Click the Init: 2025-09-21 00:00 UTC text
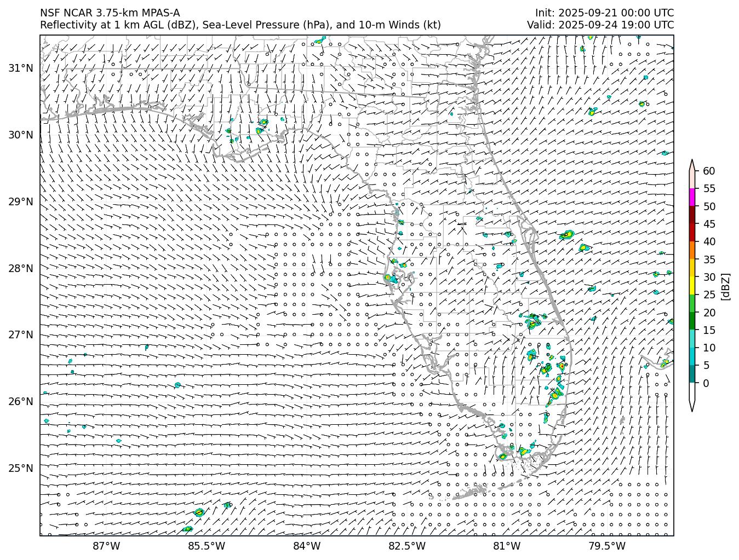This screenshot has width=739, height=560. (x=604, y=13)
